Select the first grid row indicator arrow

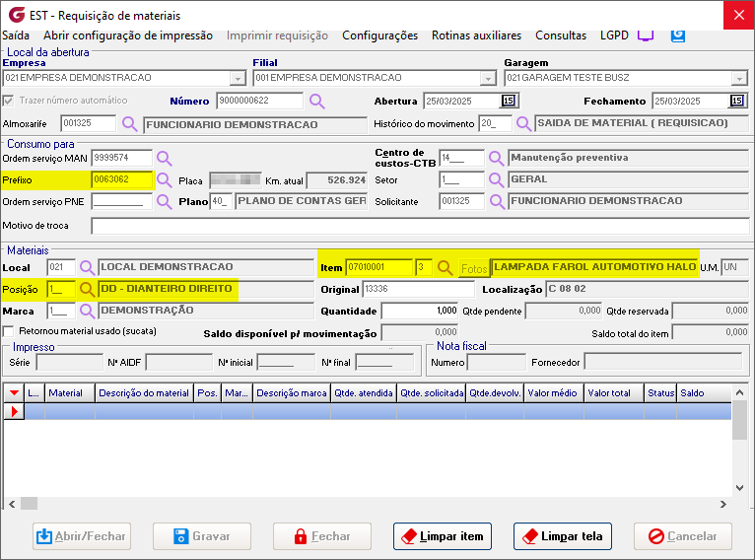tap(14, 412)
